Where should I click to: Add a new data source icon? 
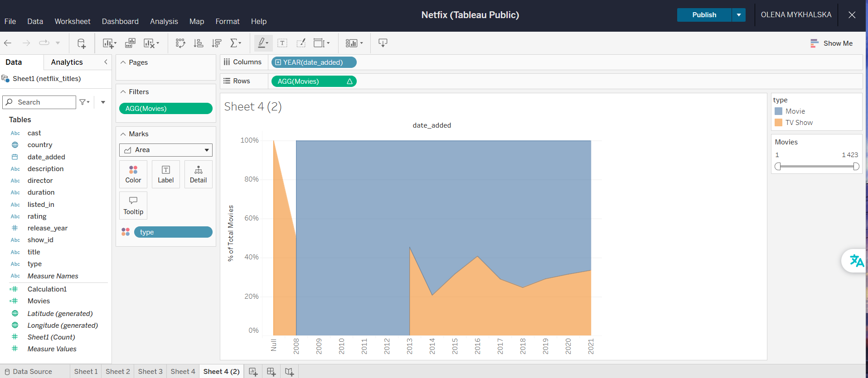coord(82,43)
